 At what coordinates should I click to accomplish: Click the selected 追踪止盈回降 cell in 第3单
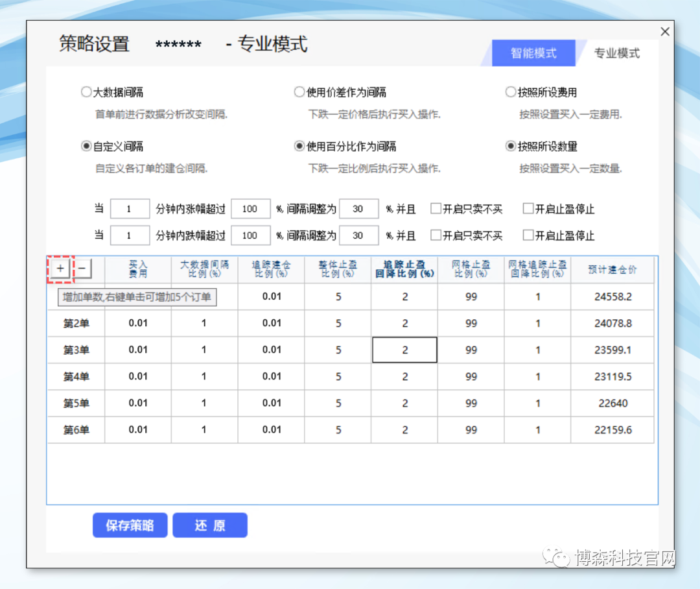[x=404, y=350]
